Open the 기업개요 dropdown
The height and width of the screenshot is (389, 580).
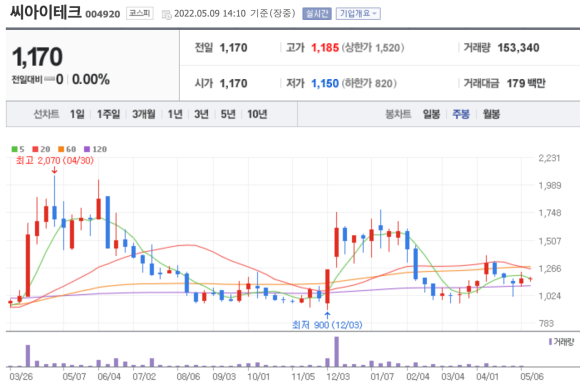coord(358,14)
